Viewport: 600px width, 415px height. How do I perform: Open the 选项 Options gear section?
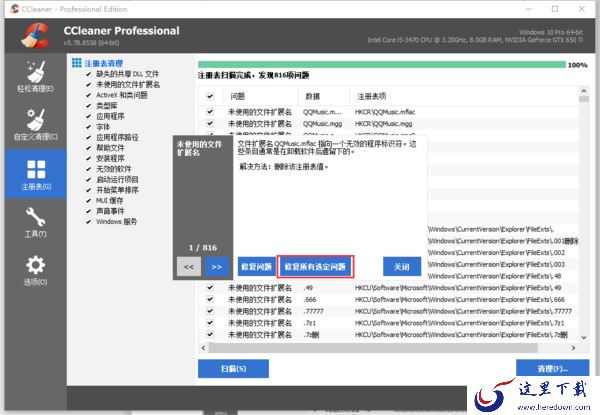coord(35,270)
